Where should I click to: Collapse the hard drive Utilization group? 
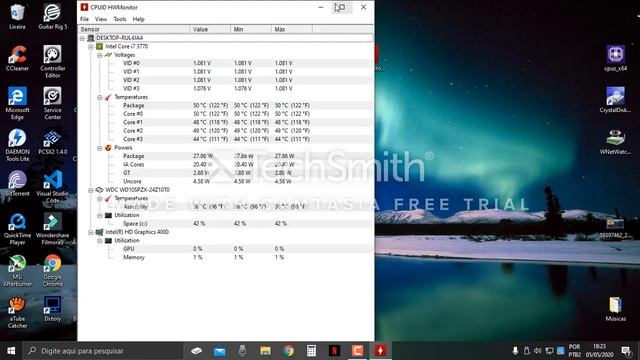tap(100, 216)
